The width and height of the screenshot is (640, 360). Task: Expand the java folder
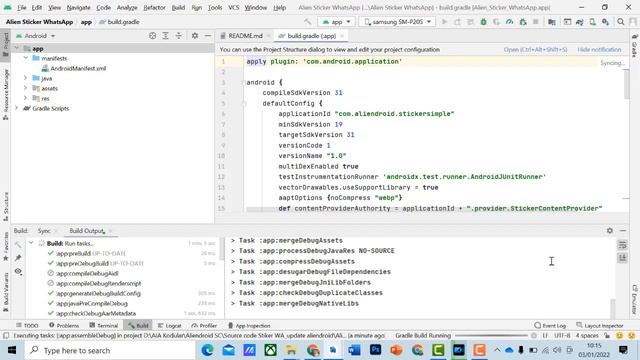26,78
